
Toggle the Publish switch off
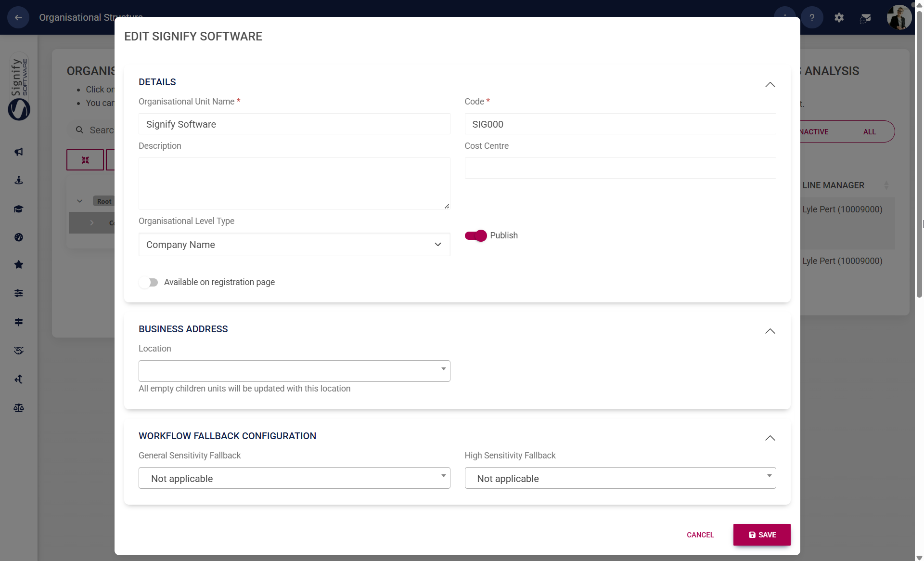point(475,235)
